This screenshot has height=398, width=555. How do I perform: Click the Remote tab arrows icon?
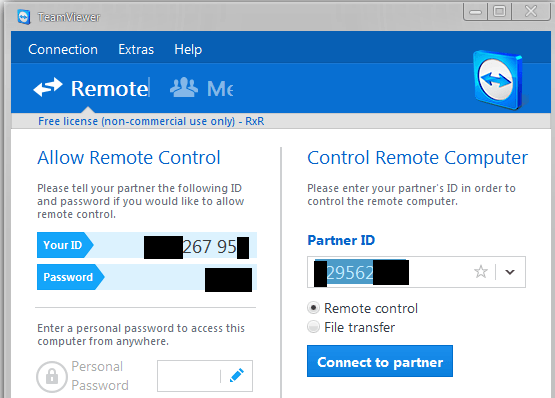[x=48, y=87]
